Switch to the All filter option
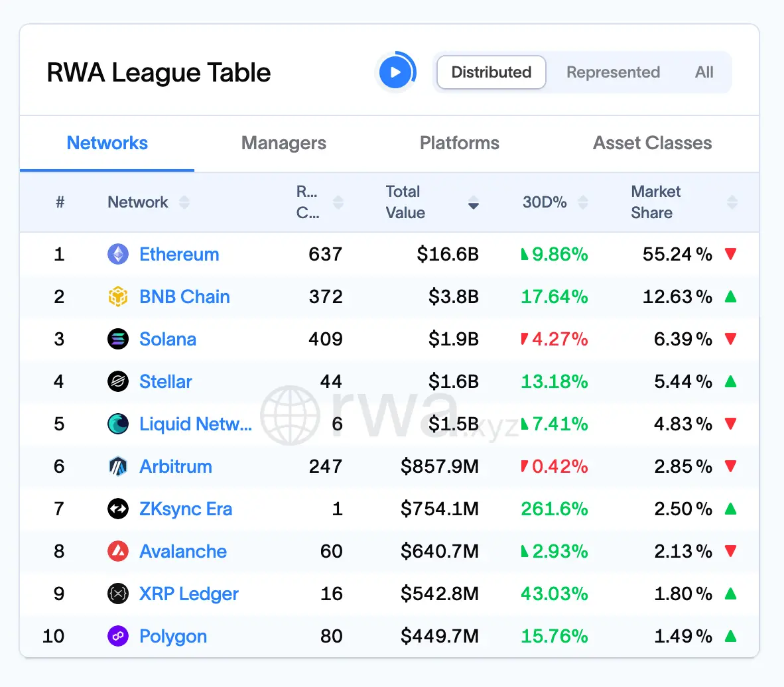The height and width of the screenshot is (687, 784). (704, 72)
